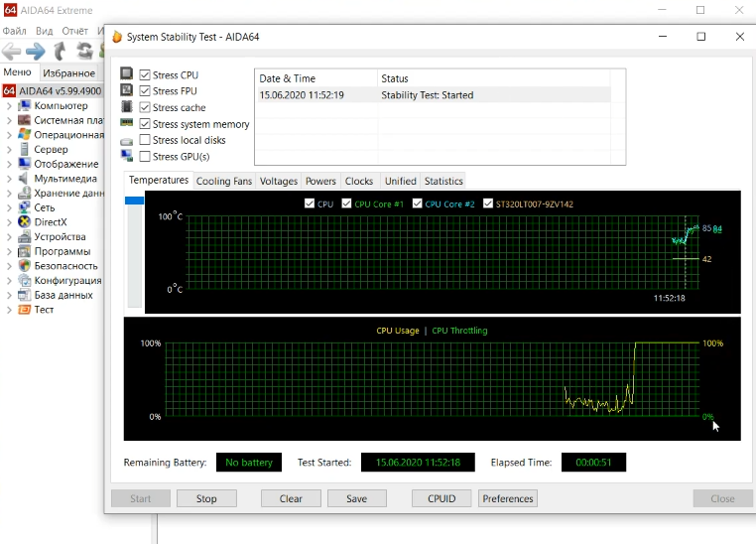Viewport: 756px width, 544px height.
Task: Click the Системная плата motherboard icon
Action: [x=24, y=120]
